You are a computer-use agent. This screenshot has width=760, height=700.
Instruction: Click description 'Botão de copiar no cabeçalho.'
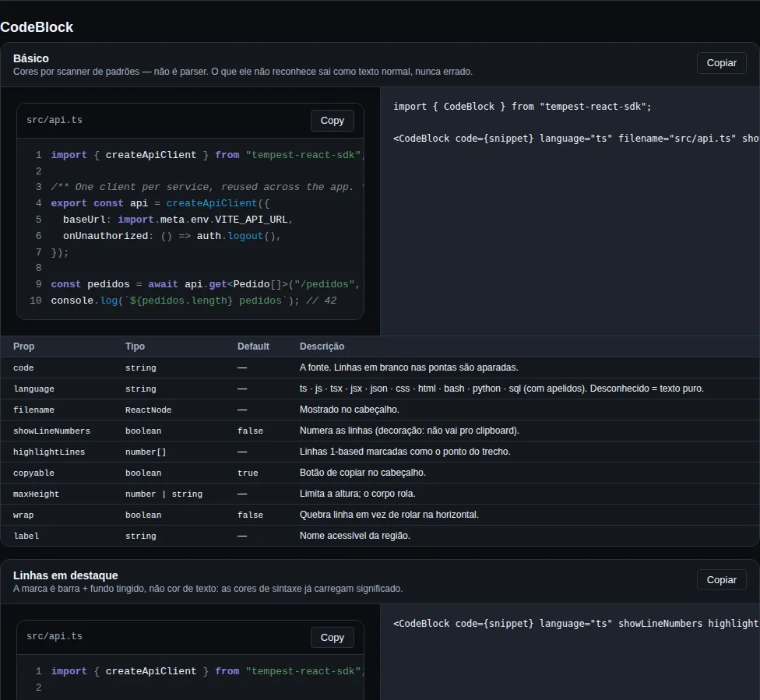pyautogui.click(x=363, y=473)
